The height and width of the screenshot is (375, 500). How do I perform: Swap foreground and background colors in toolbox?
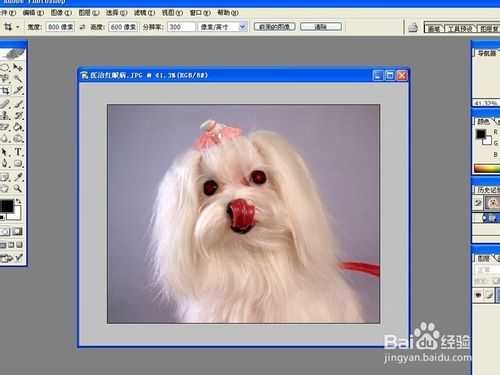[x=19, y=201]
